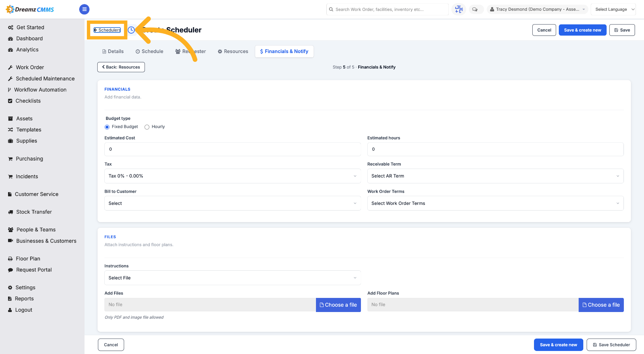644x354 pixels.
Task: Select the Fixed Budget radio button
Action: [107, 127]
